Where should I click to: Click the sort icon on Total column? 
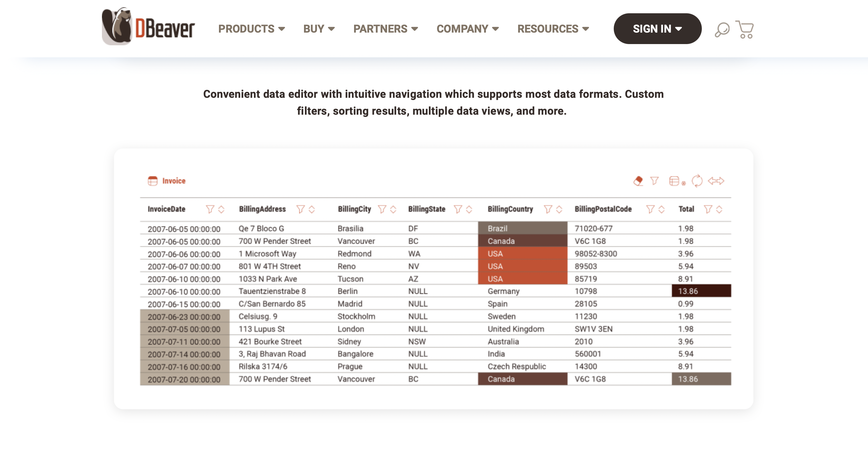[719, 209]
